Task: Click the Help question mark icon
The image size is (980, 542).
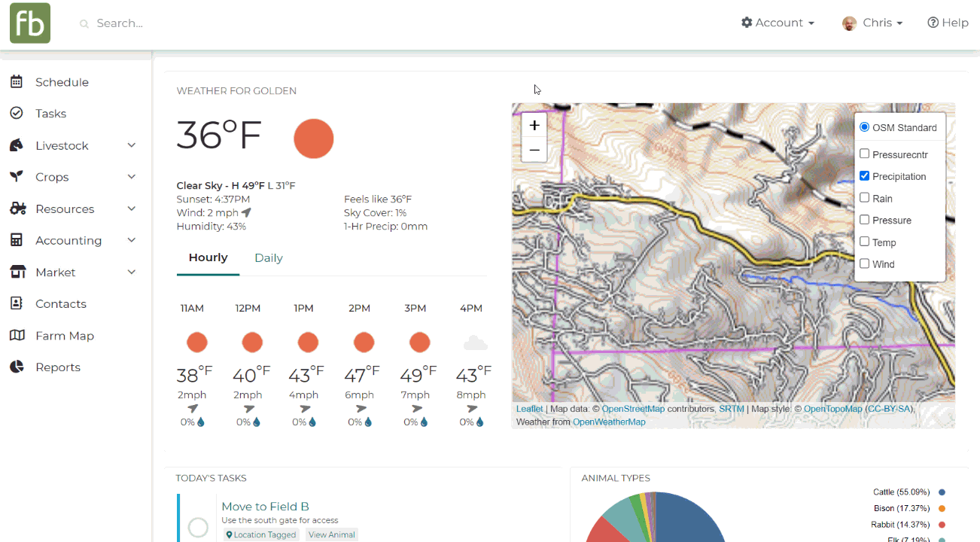Action: pos(933,23)
